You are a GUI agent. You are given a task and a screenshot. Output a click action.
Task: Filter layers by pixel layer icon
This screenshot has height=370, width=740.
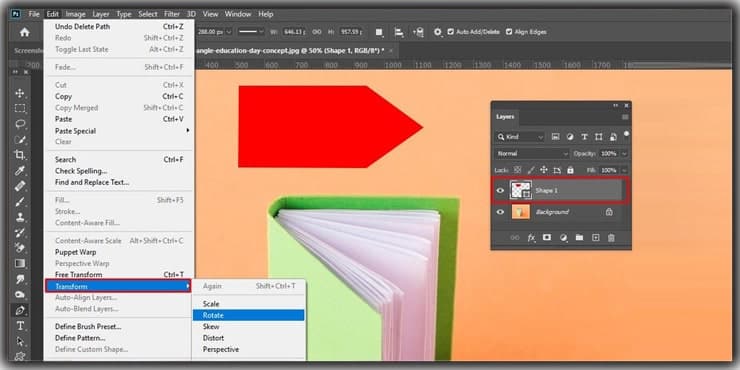point(555,137)
